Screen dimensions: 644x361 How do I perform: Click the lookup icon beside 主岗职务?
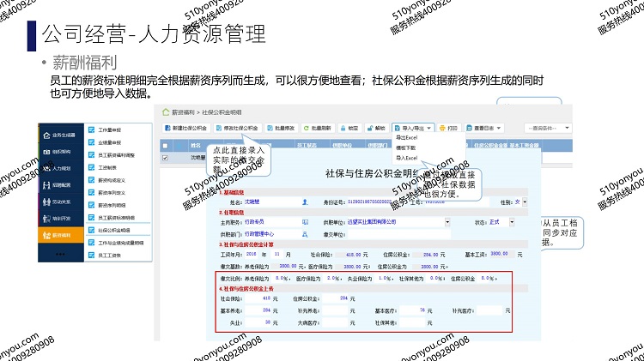(305, 222)
